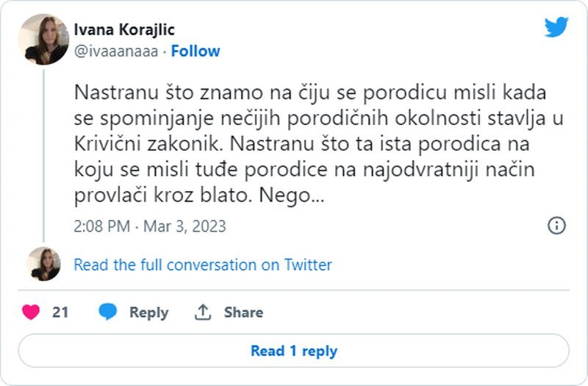Click the Share text label
This screenshot has height=386, width=588.
243,312
